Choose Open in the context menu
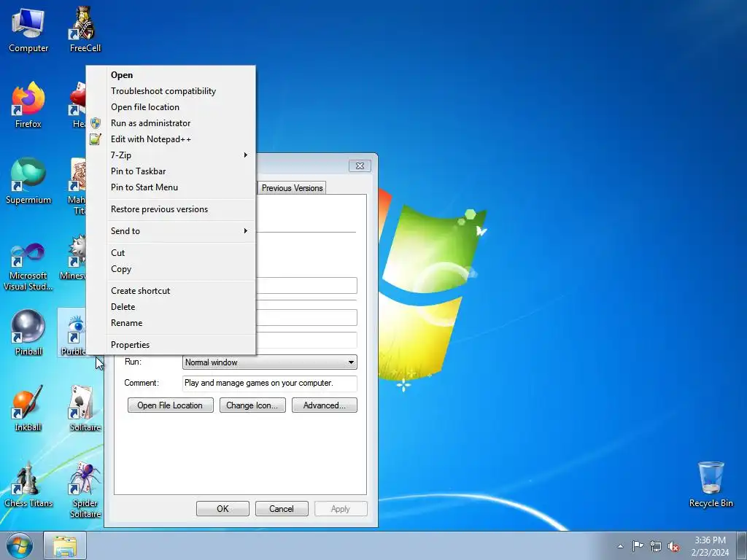Image resolution: width=747 pixels, height=560 pixels. 171,75
